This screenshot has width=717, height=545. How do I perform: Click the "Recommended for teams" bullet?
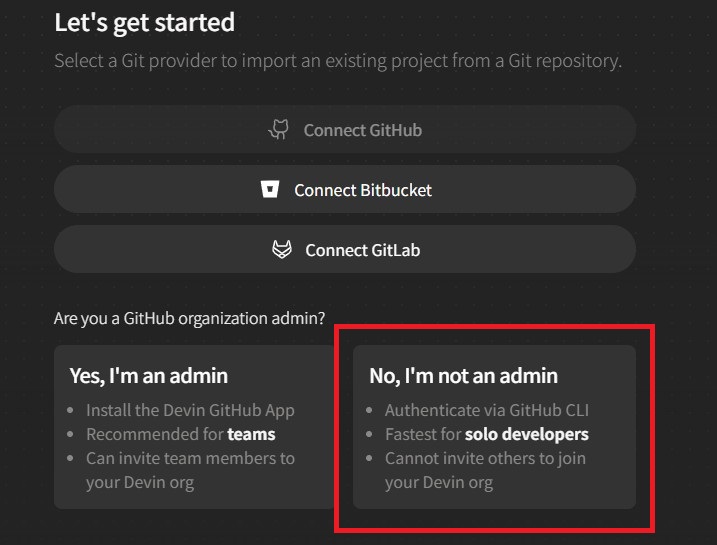180,434
